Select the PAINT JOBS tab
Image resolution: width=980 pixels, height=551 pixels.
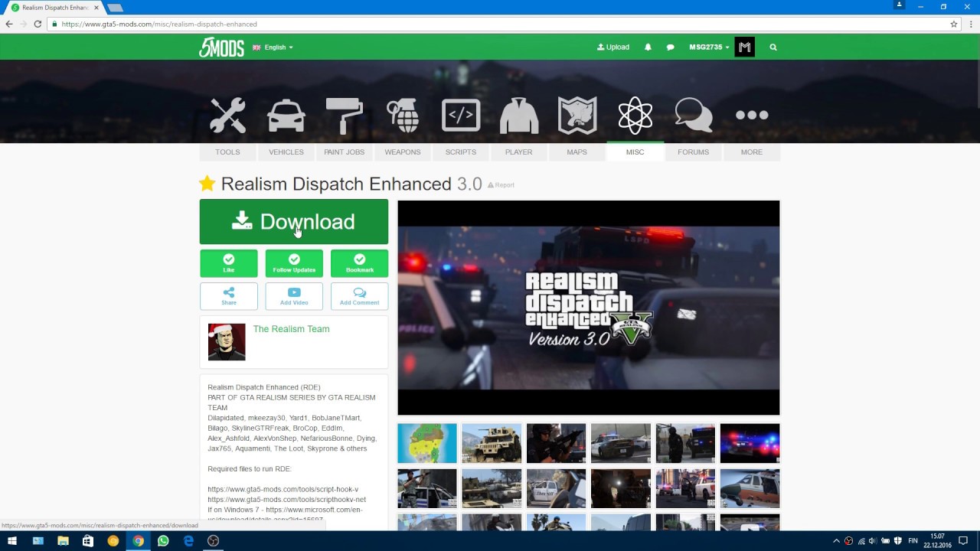tap(345, 152)
